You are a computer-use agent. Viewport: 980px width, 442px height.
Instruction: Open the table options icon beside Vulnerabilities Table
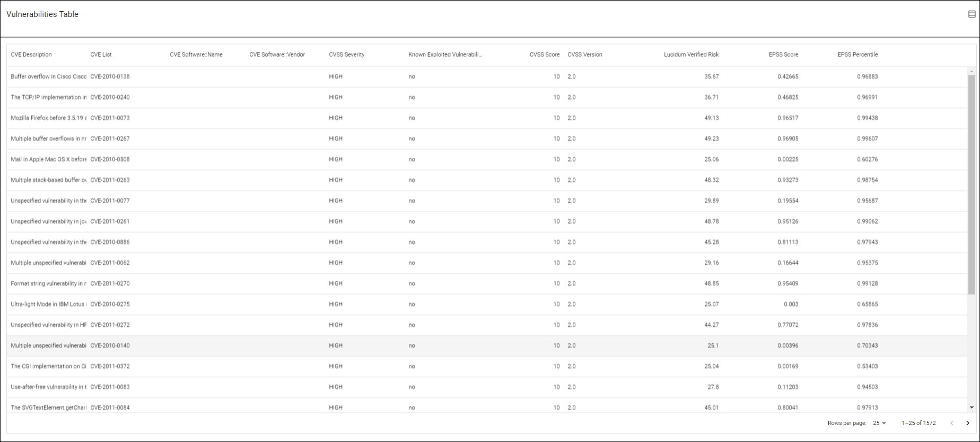pyautogui.click(x=972, y=14)
